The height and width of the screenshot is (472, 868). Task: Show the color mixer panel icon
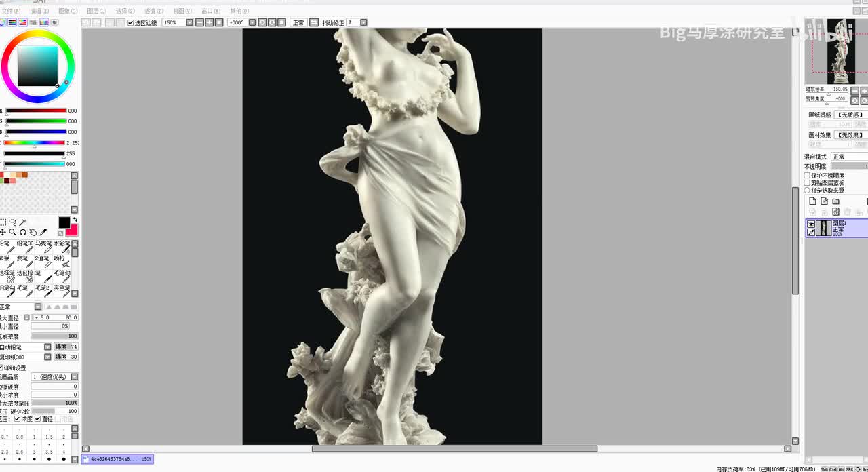click(33, 22)
